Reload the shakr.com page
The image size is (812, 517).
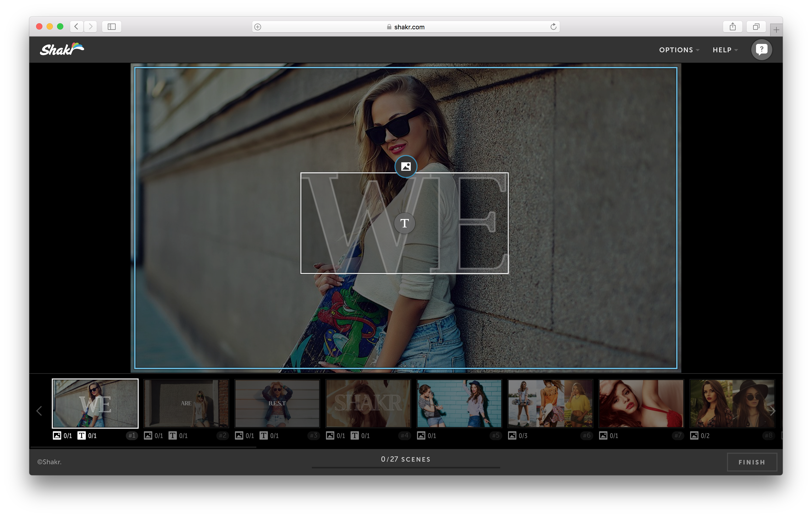coord(553,27)
